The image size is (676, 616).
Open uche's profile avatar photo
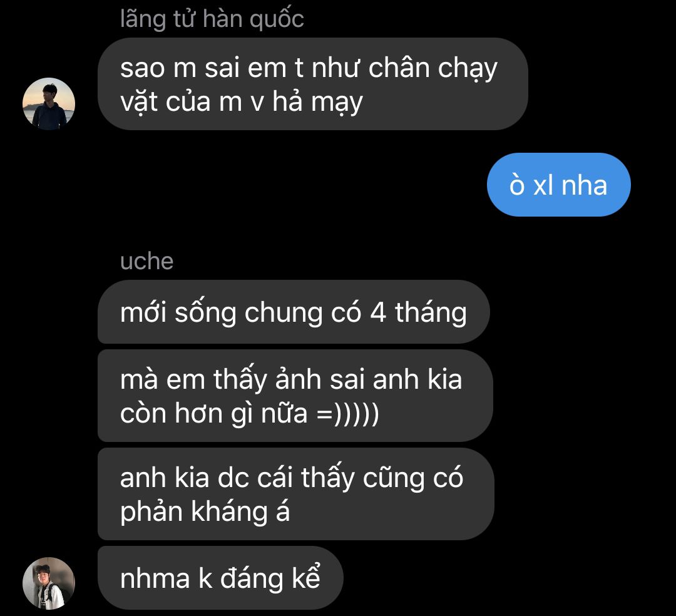(49, 583)
